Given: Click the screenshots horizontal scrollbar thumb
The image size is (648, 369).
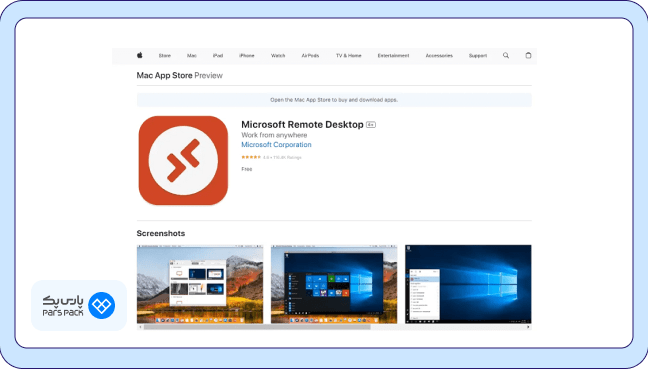Looking at the screenshot, I should [x=257, y=327].
